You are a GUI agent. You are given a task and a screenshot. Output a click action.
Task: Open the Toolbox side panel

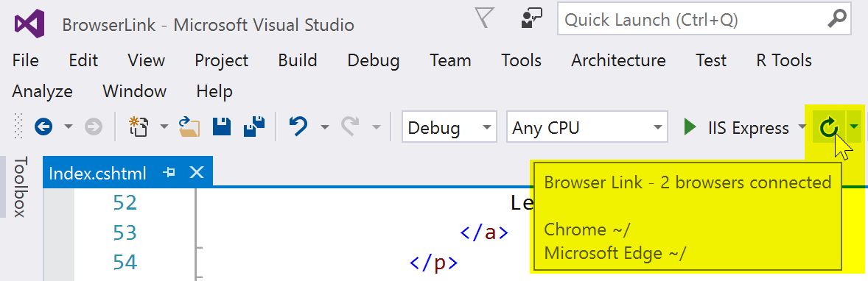click(20, 186)
